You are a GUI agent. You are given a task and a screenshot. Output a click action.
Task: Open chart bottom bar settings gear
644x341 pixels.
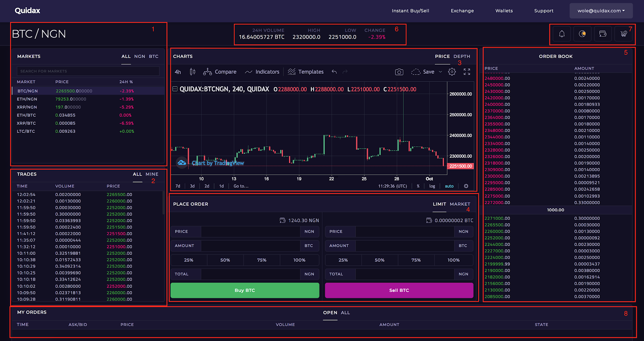click(x=466, y=186)
